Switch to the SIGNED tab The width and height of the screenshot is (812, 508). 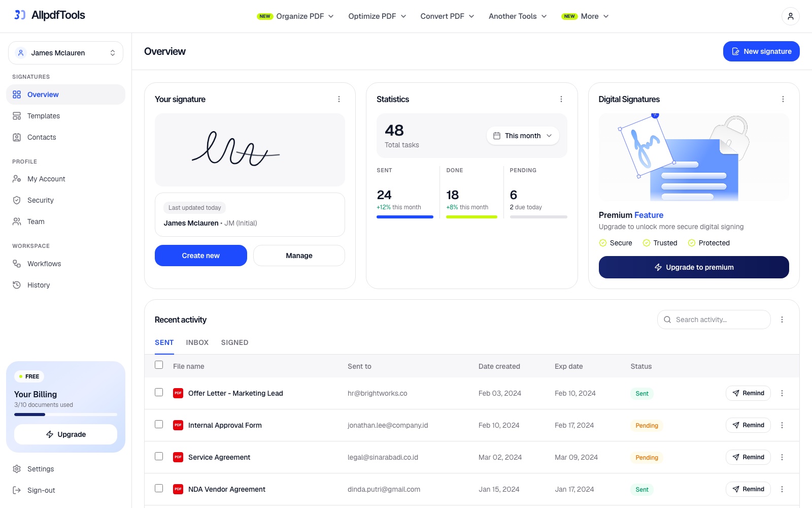[x=235, y=342]
